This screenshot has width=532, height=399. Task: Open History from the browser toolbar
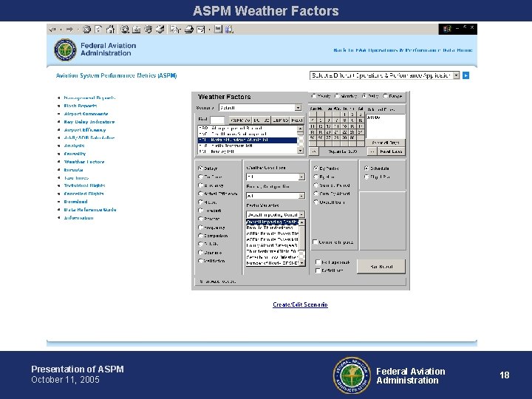pyautogui.click(x=160, y=30)
